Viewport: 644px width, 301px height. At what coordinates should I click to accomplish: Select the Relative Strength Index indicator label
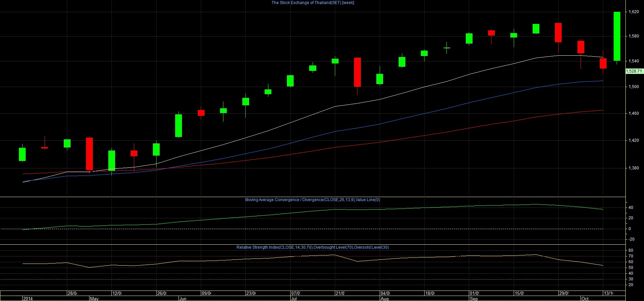[x=313, y=247]
